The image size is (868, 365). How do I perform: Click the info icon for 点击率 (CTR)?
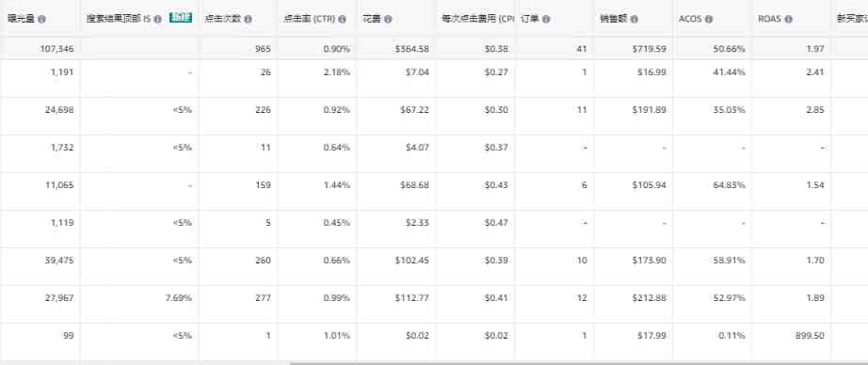(x=342, y=20)
